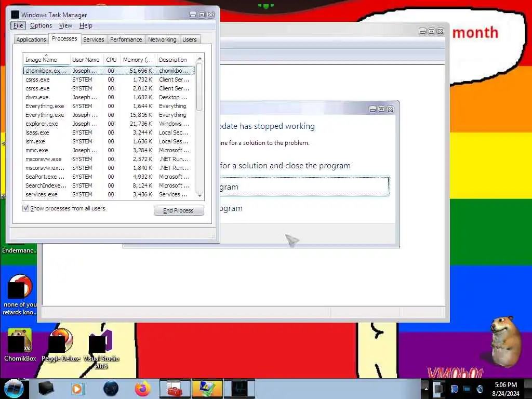Select the explorer.exe process row
The image size is (532, 399).
pyautogui.click(x=109, y=124)
